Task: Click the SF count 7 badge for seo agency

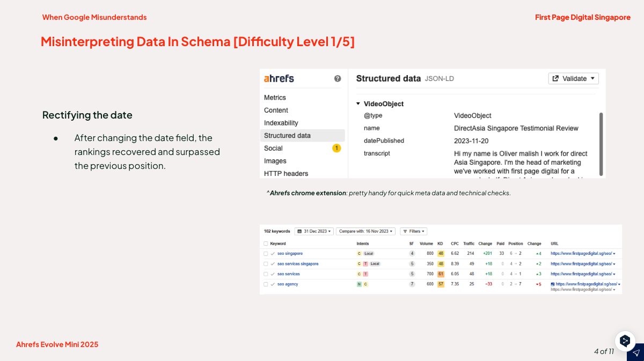Action: click(x=412, y=284)
